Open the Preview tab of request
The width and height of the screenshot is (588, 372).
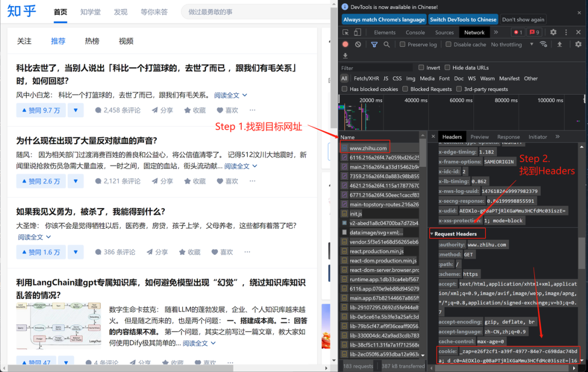click(x=480, y=137)
